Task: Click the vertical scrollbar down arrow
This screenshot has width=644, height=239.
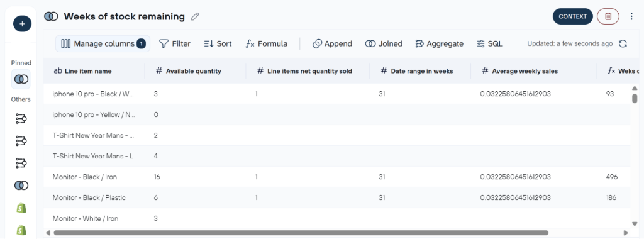Action: click(635, 223)
